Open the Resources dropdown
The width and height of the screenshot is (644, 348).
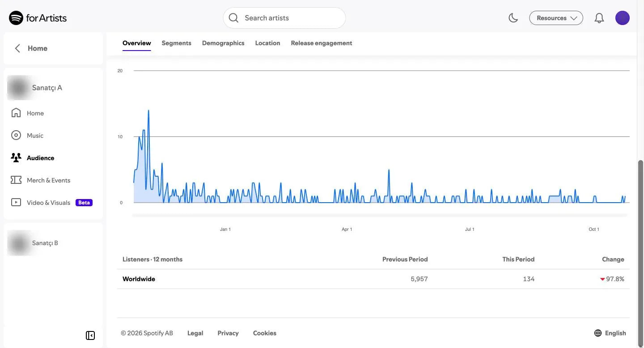click(x=556, y=18)
